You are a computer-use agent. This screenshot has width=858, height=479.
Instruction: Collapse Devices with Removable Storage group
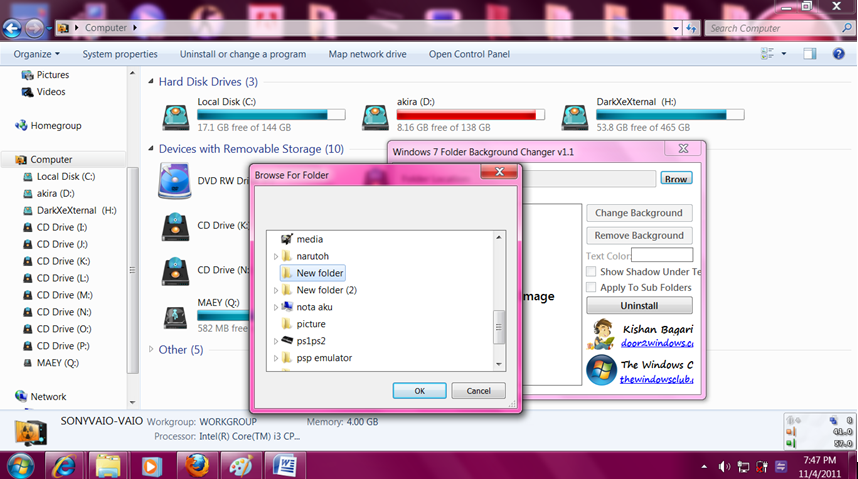[150, 149]
